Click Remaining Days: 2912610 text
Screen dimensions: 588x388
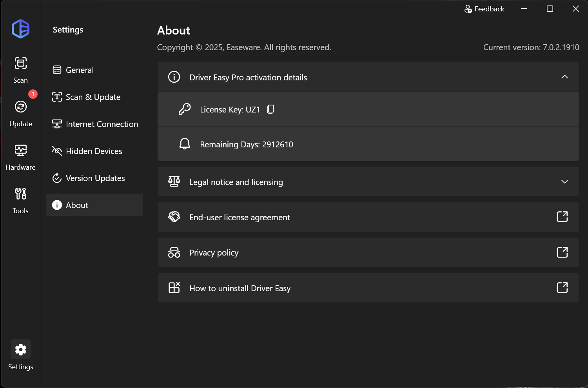click(247, 145)
